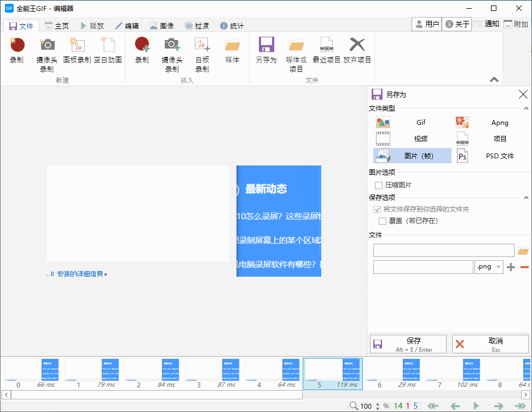Select 视频 video file type

[x=412, y=139]
